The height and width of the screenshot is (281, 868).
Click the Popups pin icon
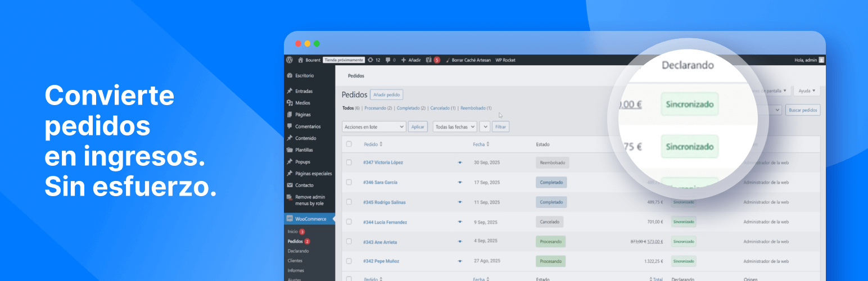pyautogui.click(x=290, y=162)
